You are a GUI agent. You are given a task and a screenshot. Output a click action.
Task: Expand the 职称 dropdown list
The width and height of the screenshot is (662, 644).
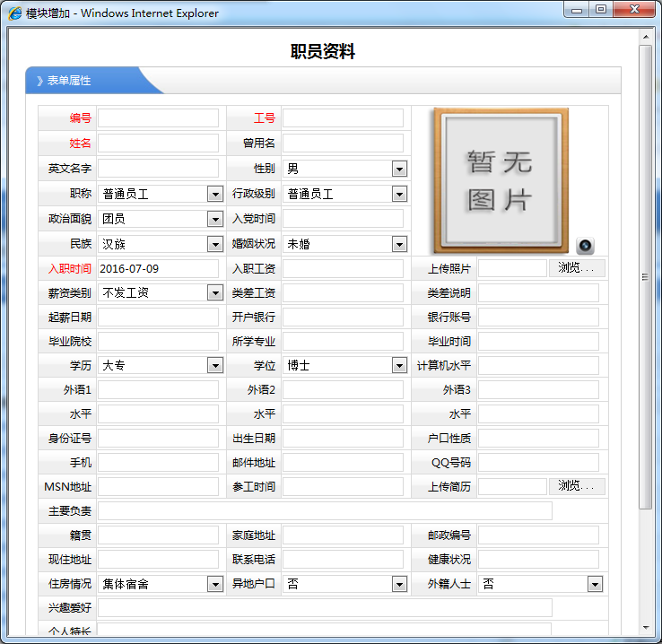point(214,194)
